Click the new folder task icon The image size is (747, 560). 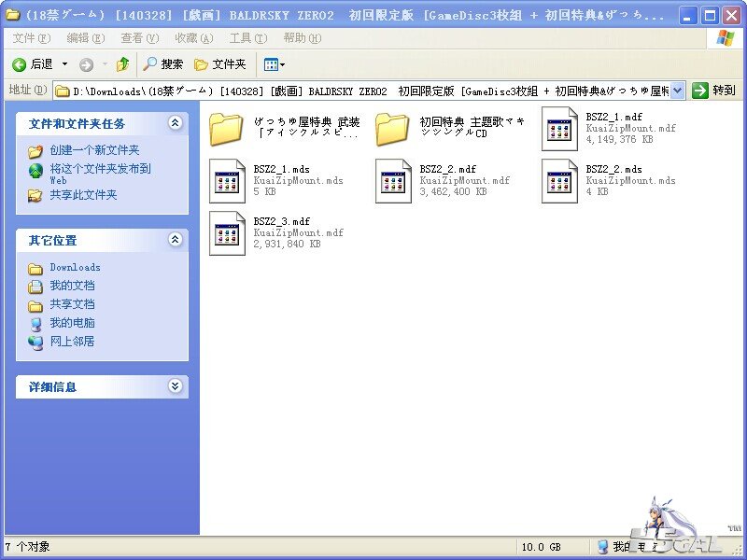(35, 151)
